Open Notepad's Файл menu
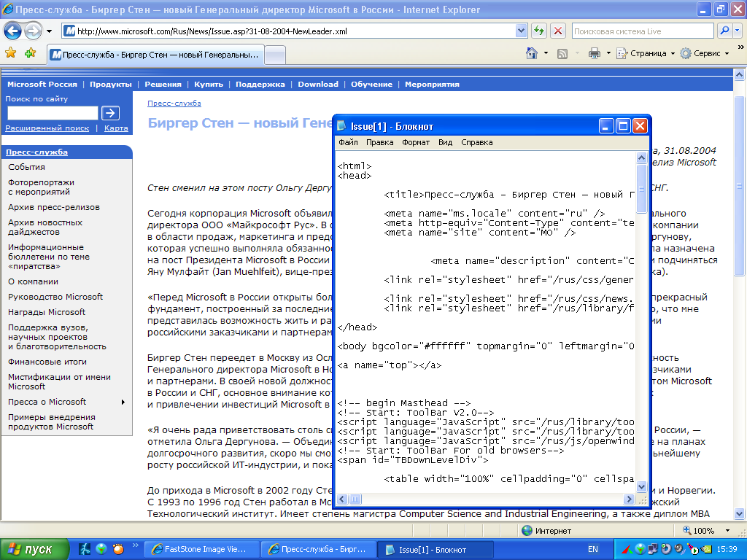The width and height of the screenshot is (747, 560). click(348, 143)
